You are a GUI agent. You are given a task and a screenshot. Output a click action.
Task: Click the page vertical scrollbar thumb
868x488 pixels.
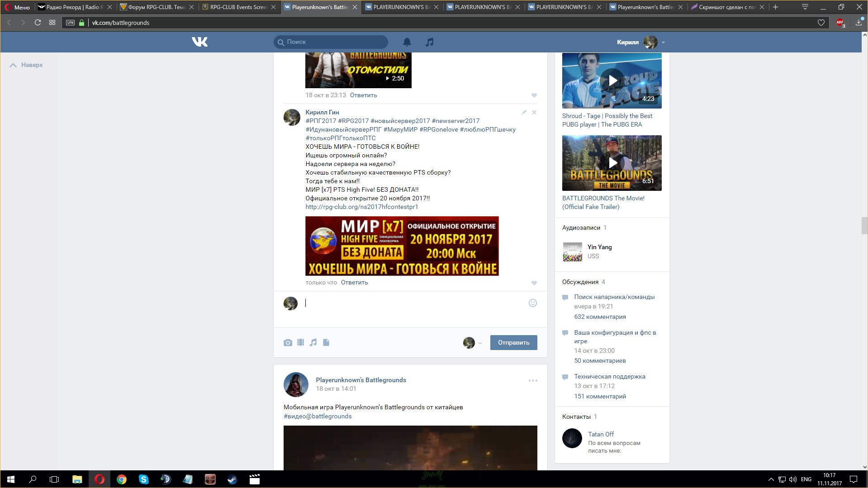pos(864,226)
